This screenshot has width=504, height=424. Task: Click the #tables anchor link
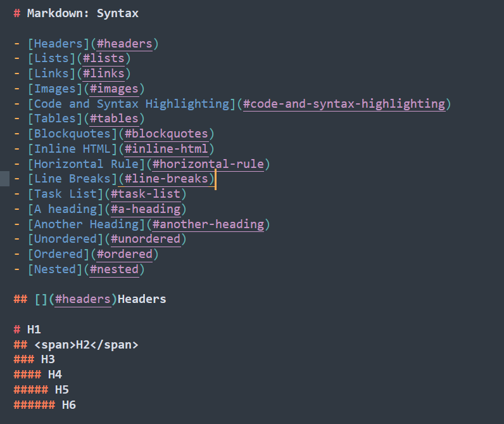[114, 119]
